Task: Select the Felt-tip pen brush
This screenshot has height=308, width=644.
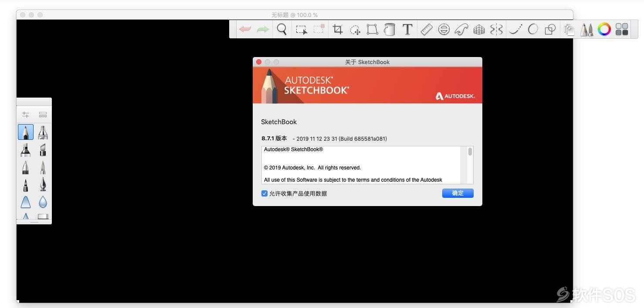Action: pos(26,185)
